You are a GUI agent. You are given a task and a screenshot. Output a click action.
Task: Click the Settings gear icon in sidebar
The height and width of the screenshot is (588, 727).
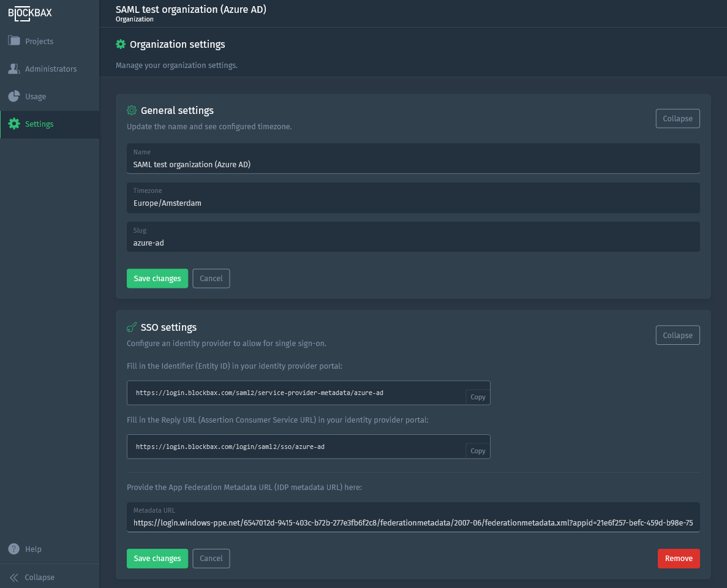(14, 124)
